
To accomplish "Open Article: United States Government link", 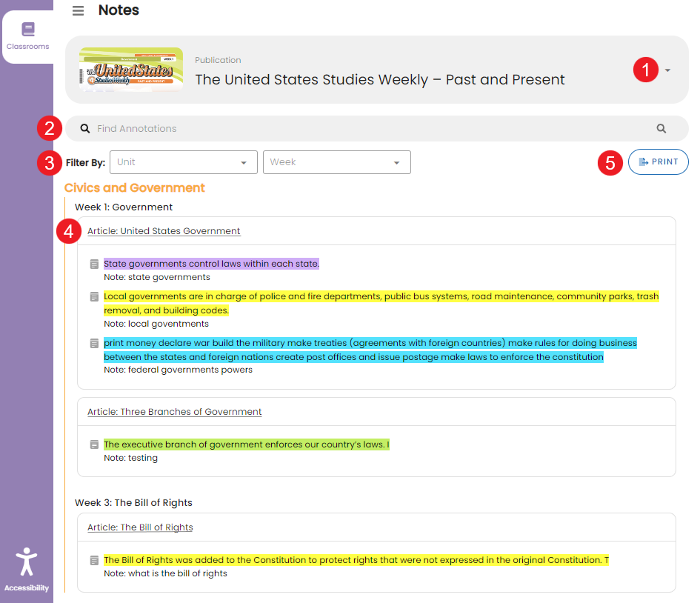I will pyautogui.click(x=164, y=231).
